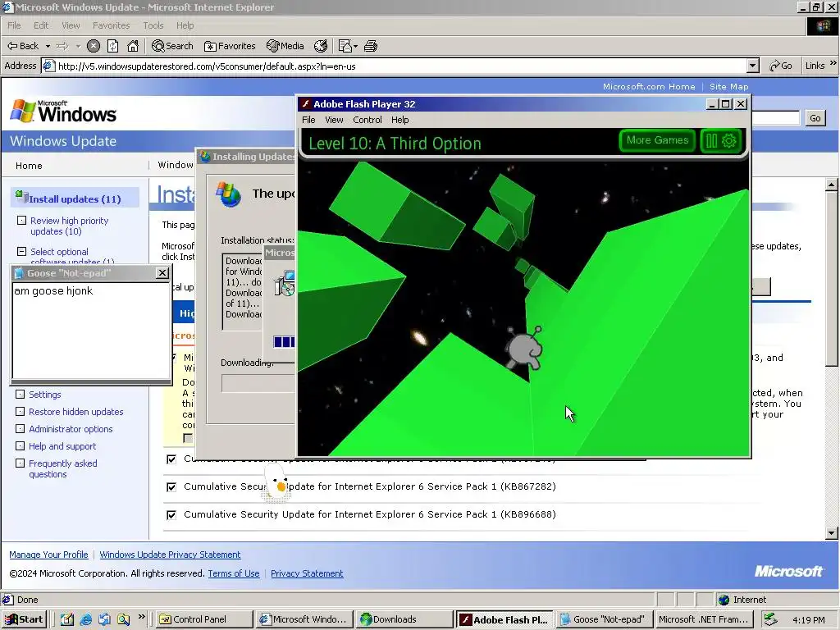Click the system tray update icon
The image size is (840, 630).
coord(770,619)
